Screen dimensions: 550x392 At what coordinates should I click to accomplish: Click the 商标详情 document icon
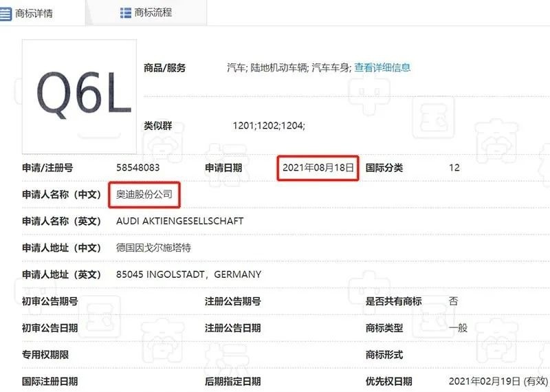coord(5,14)
